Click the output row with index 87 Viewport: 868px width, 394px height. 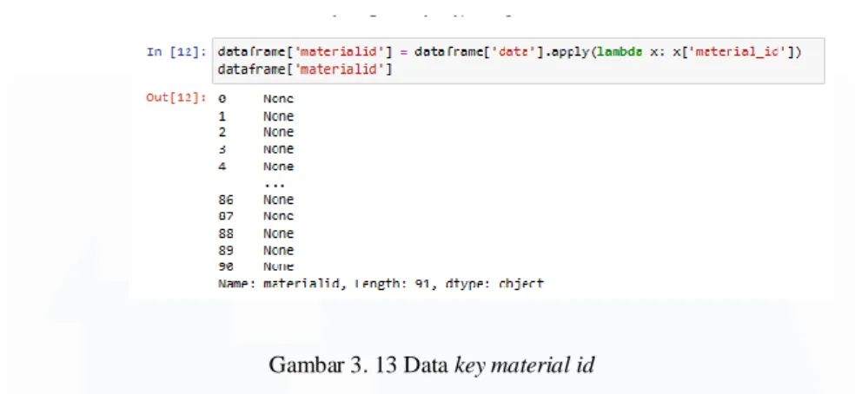coord(255,216)
